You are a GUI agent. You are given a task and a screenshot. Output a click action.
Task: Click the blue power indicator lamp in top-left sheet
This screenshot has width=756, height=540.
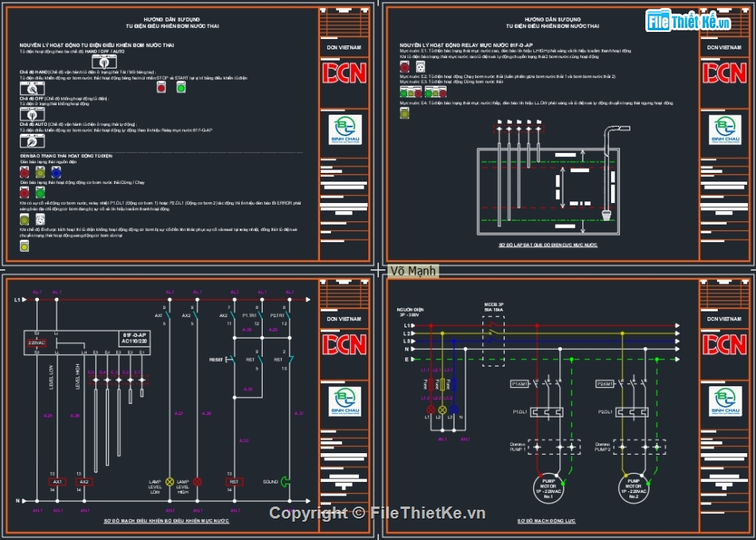tap(56, 172)
